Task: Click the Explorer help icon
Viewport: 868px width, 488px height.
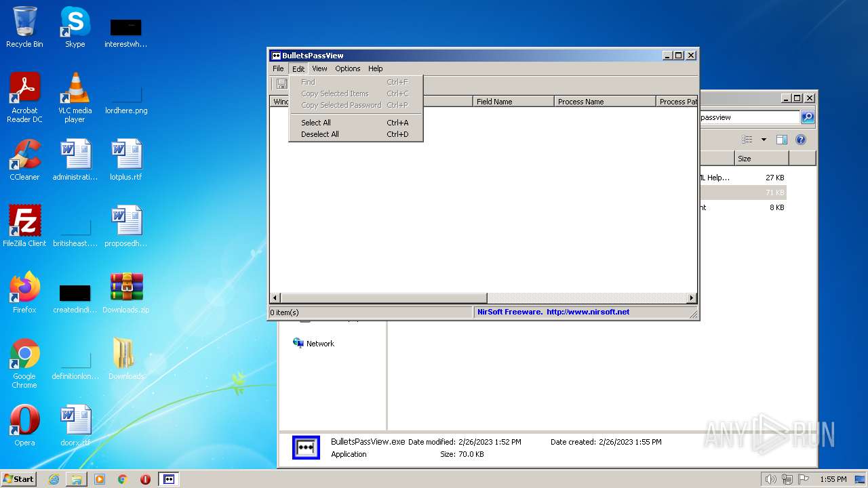Action: coord(801,140)
